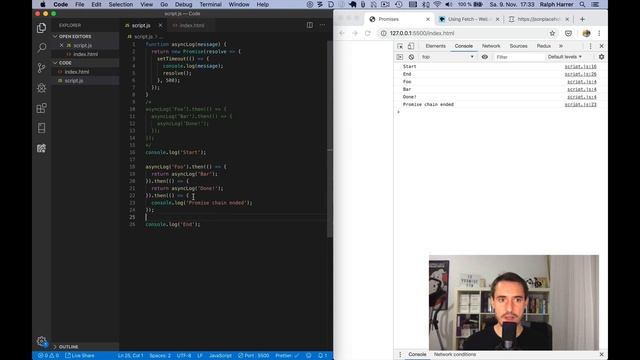Open the Explorer view in the activity bar
The image size is (640, 360).
click(x=41, y=28)
